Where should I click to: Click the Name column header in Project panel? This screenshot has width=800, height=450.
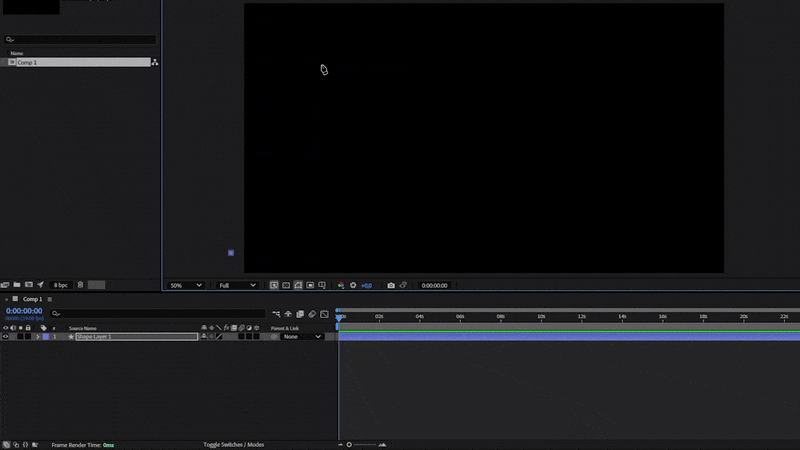[x=17, y=53]
